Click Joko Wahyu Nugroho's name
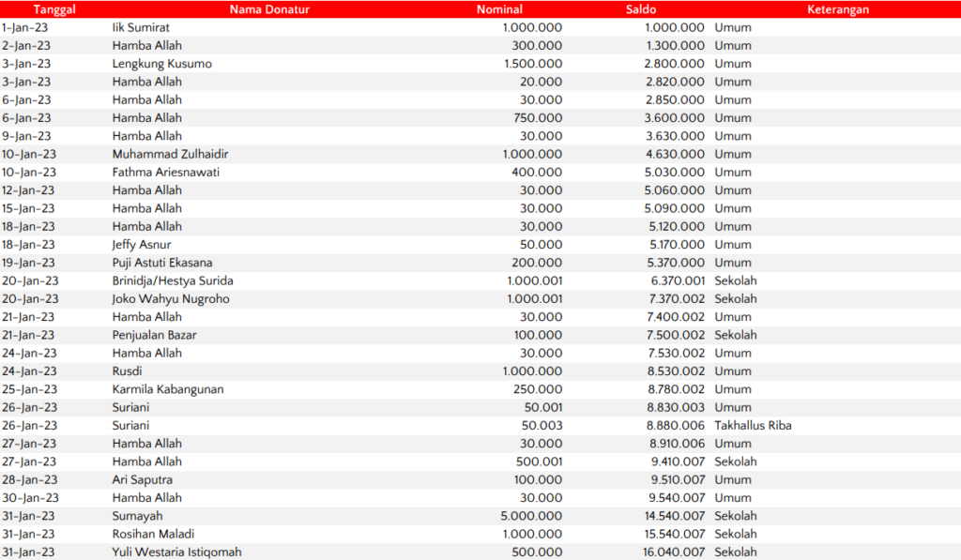This screenshot has width=961, height=560. 171,299
